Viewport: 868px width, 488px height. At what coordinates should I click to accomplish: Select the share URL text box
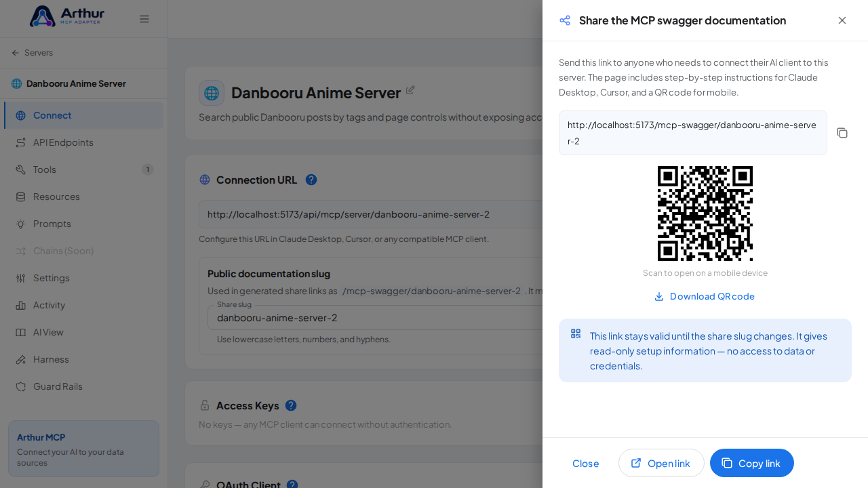pyautogui.click(x=693, y=133)
